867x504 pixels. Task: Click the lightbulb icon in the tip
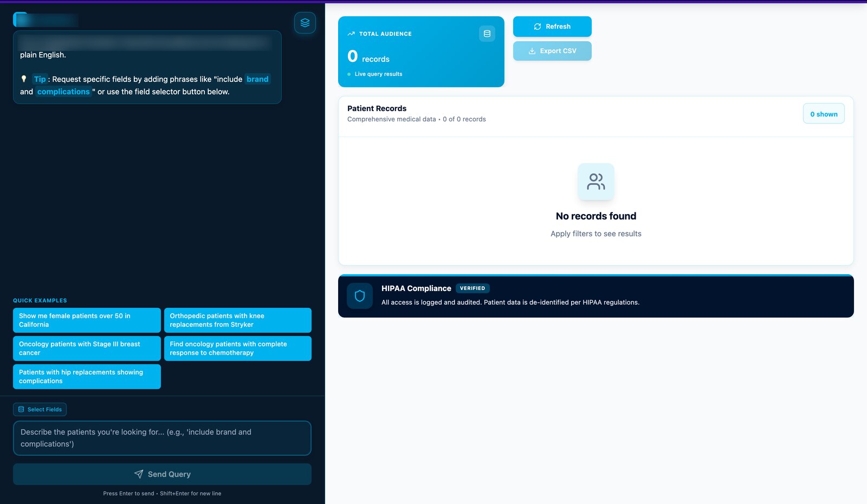[24, 79]
